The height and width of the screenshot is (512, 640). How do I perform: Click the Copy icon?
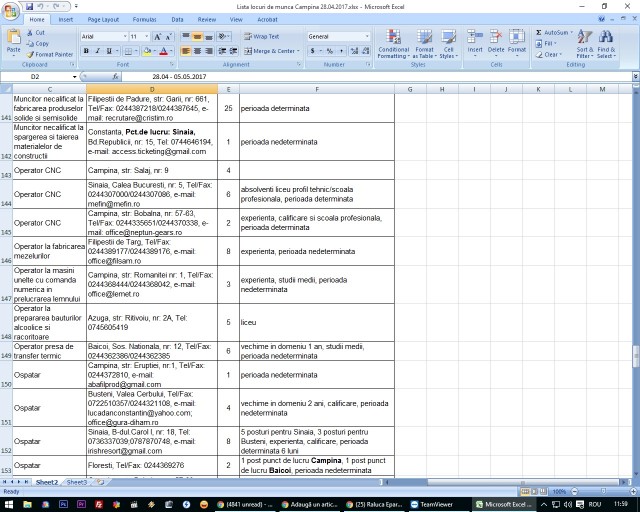point(30,44)
